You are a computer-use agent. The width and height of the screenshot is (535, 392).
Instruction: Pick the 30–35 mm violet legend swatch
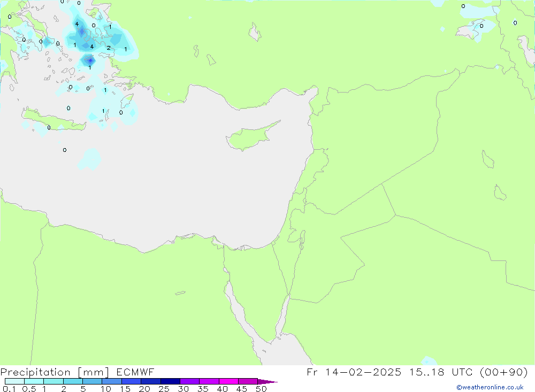(x=189, y=381)
